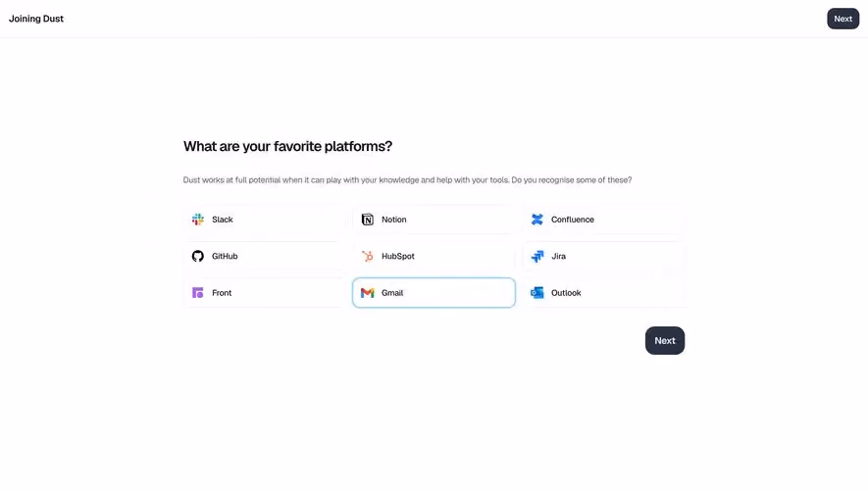Click the HubSpot sprocket icon
868x492 pixels.
point(367,256)
